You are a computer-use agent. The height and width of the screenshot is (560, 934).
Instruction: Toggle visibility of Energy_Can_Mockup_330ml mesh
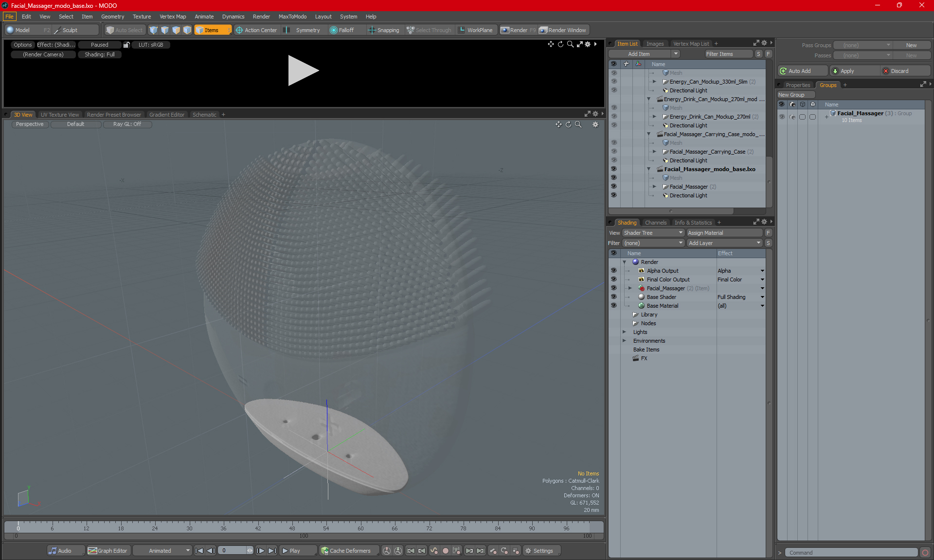click(614, 72)
